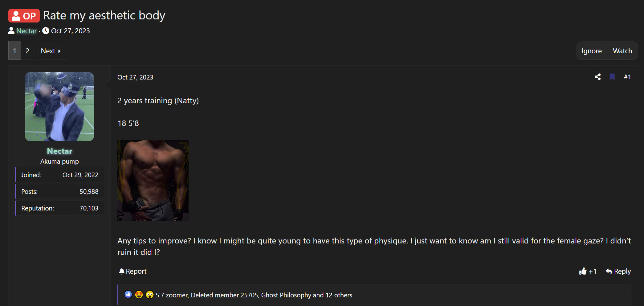Click Next page arrow button
The width and height of the screenshot is (644, 306).
click(x=51, y=51)
